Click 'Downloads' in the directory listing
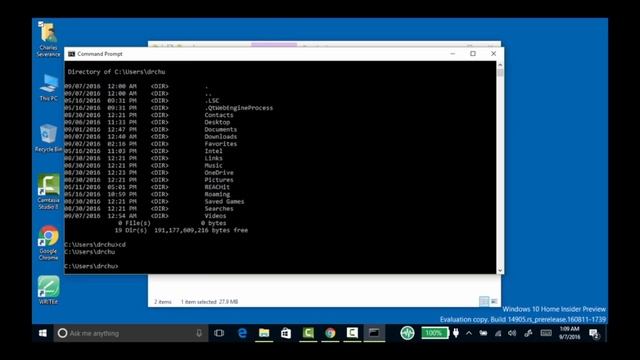Viewport: 640px width, 360px height. [x=220, y=137]
